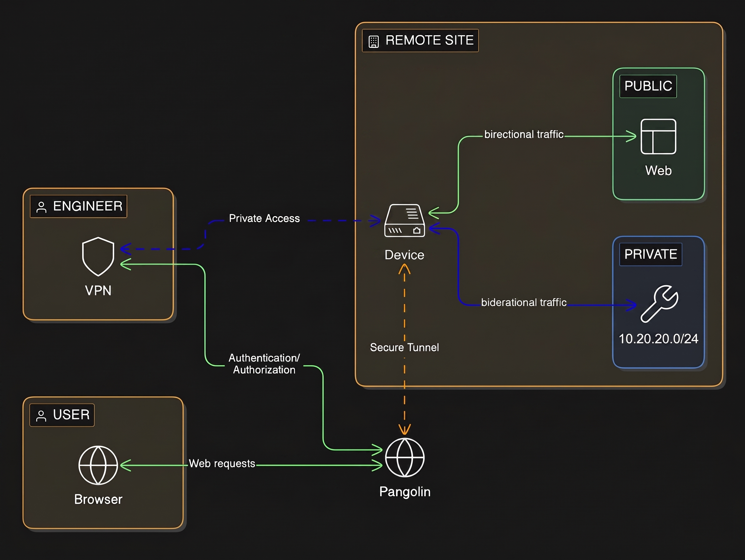Click the Secure Tunnel label
This screenshot has width=745, height=560.
[404, 347]
